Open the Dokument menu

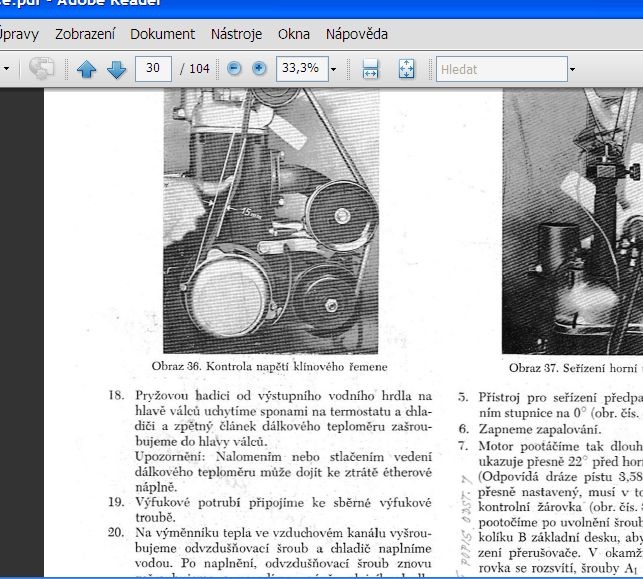click(x=162, y=34)
